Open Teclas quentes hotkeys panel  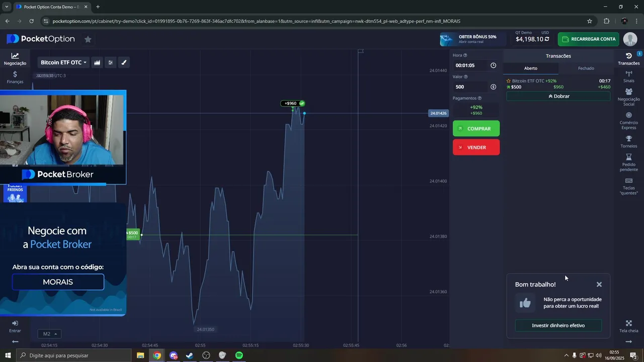(x=629, y=186)
